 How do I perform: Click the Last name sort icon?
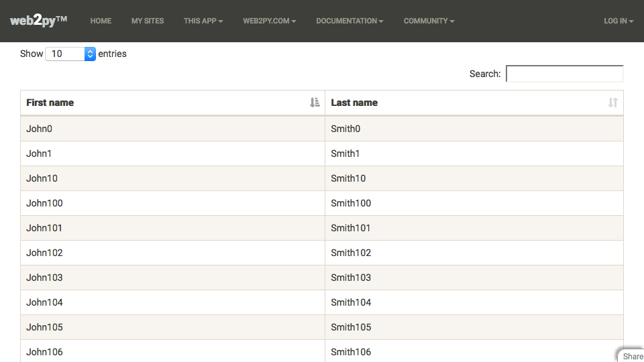(612, 103)
